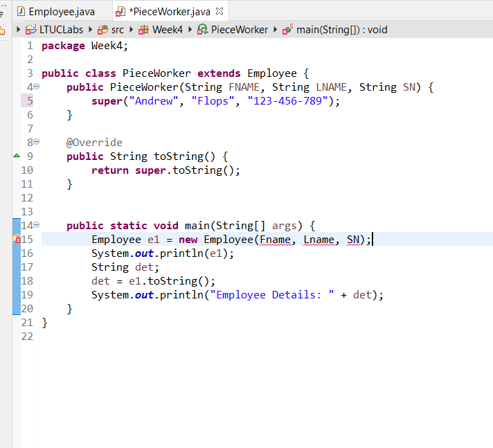Open LTUCLabs project in breadcrumb

(x=62, y=30)
